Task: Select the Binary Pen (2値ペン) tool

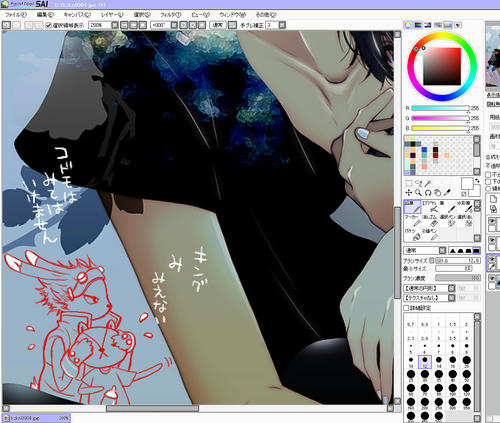Action: [x=430, y=235]
